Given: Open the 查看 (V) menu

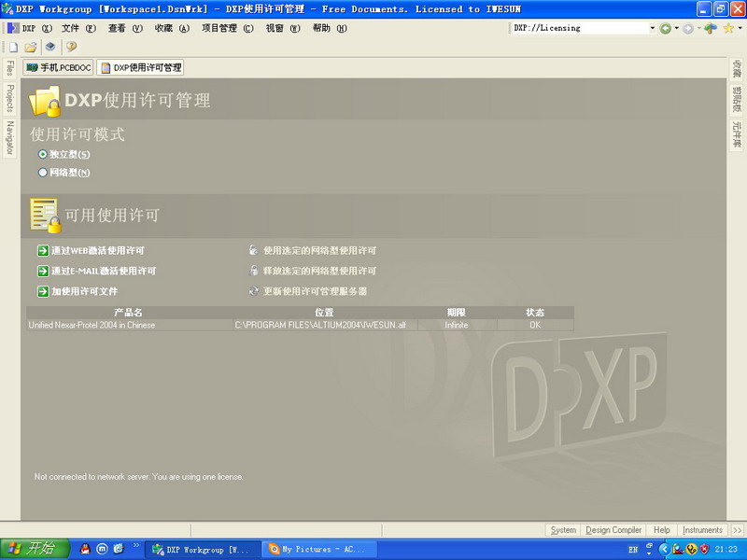Looking at the screenshot, I should 125,29.
